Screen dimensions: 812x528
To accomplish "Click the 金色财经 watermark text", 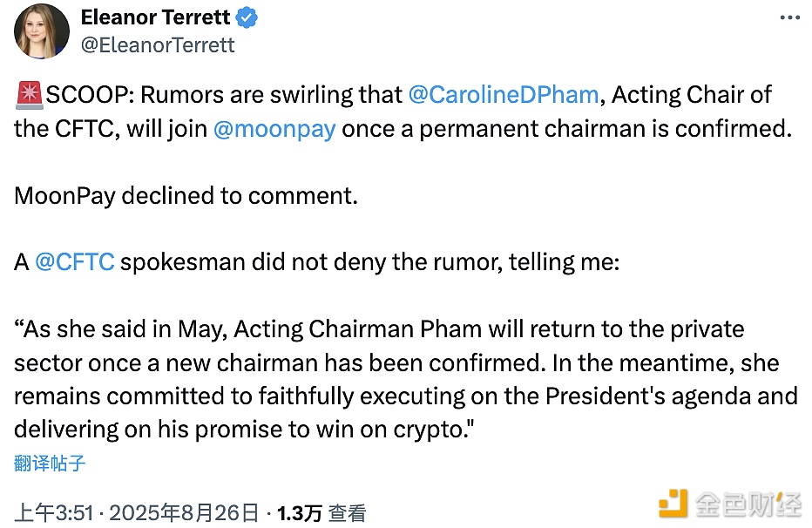I will point(748,503).
